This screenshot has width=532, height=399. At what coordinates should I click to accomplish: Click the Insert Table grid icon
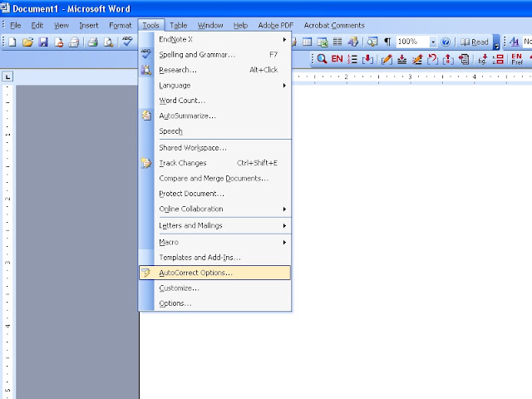[x=307, y=42]
